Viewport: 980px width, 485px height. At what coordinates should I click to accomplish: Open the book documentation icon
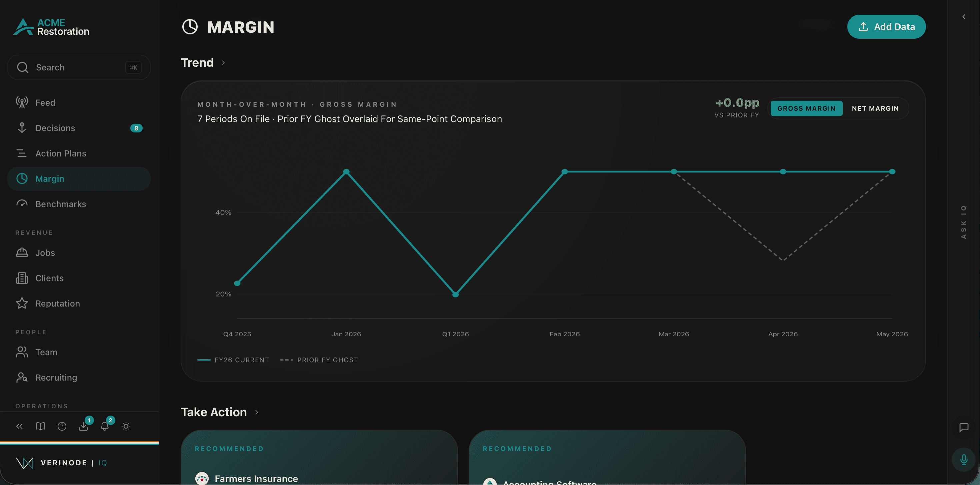click(x=41, y=426)
